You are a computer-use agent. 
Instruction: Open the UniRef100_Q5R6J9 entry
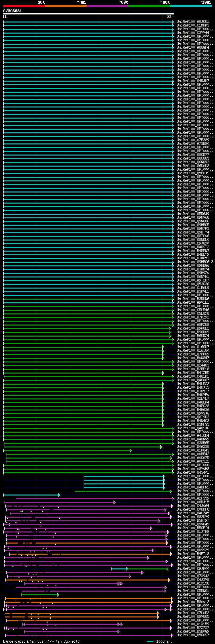[x=193, y=214]
